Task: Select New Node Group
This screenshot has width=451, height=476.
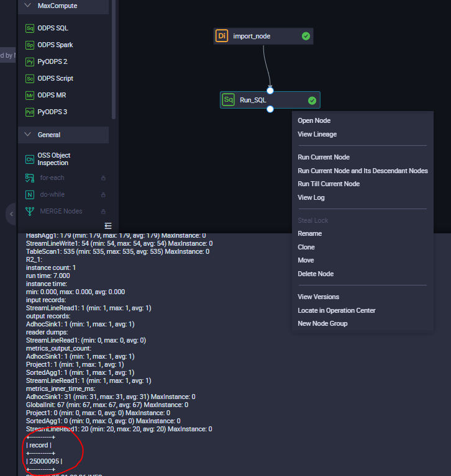Action: pos(322,323)
